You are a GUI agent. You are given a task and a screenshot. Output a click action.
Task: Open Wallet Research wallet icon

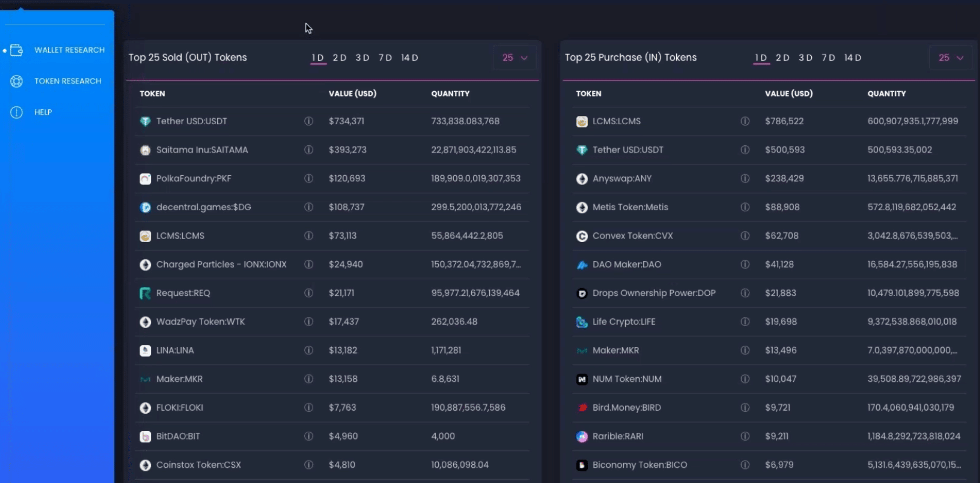click(16, 50)
